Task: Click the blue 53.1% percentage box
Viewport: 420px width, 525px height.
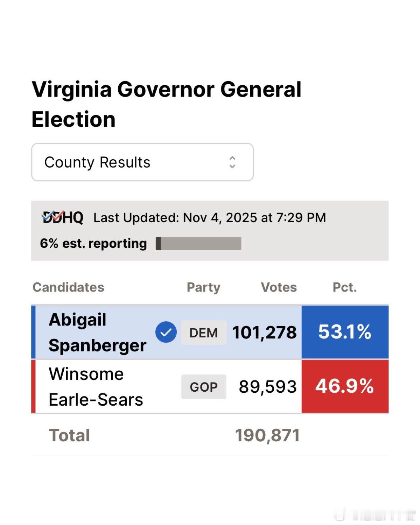Action: 345,332
